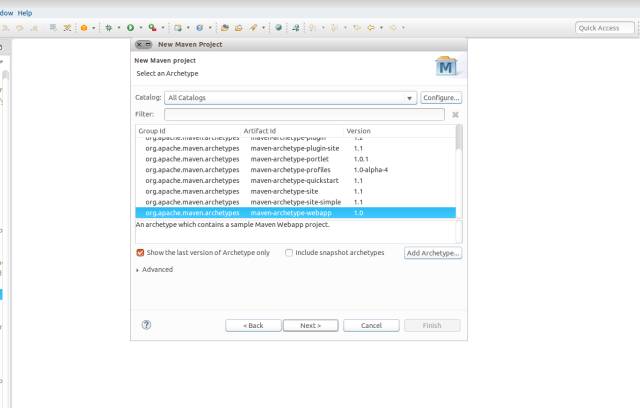
Task: Go back with the < Back button
Action: pyautogui.click(x=253, y=326)
